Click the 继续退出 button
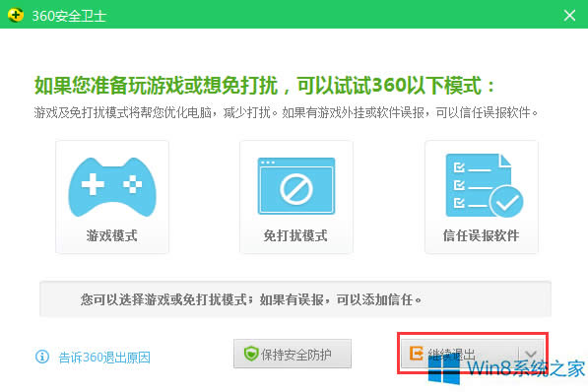 pyautogui.click(x=460, y=354)
